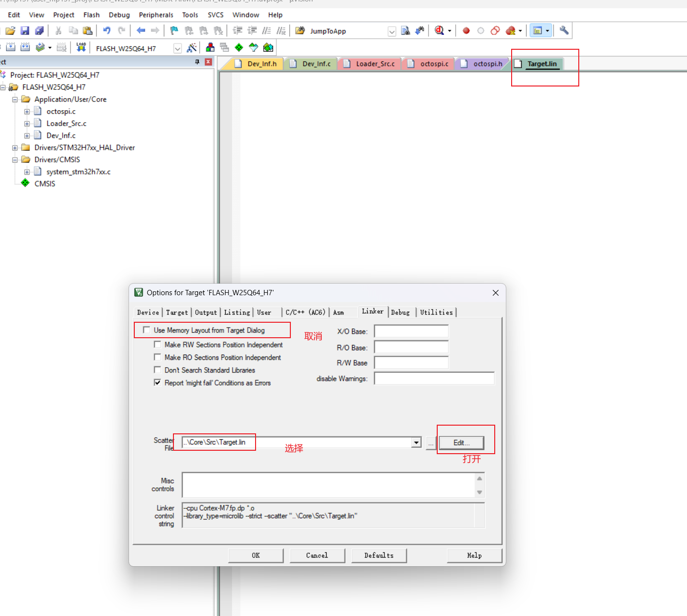Open the FLASH_W25Q64_H7 target selector dropdown

point(177,48)
